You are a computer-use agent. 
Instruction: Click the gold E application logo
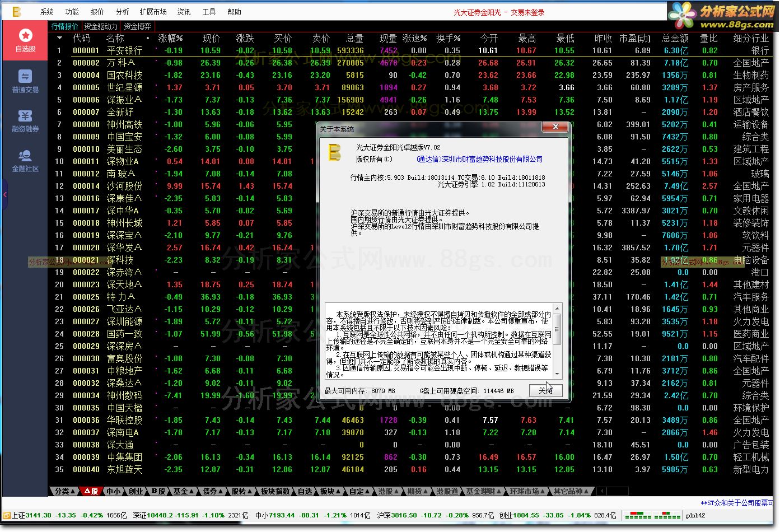[17, 11]
